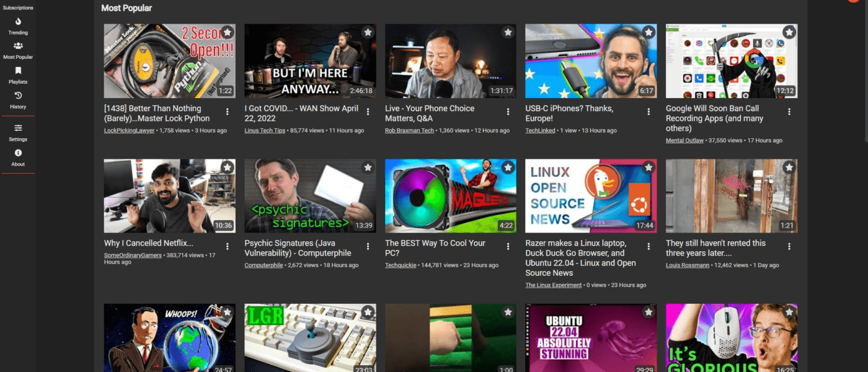Open options for They still haven't rented video
The image size is (868, 372).
click(789, 246)
